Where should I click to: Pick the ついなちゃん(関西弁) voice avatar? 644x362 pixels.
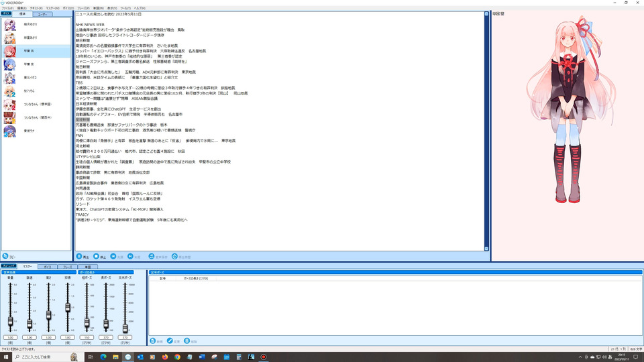pos(10,118)
